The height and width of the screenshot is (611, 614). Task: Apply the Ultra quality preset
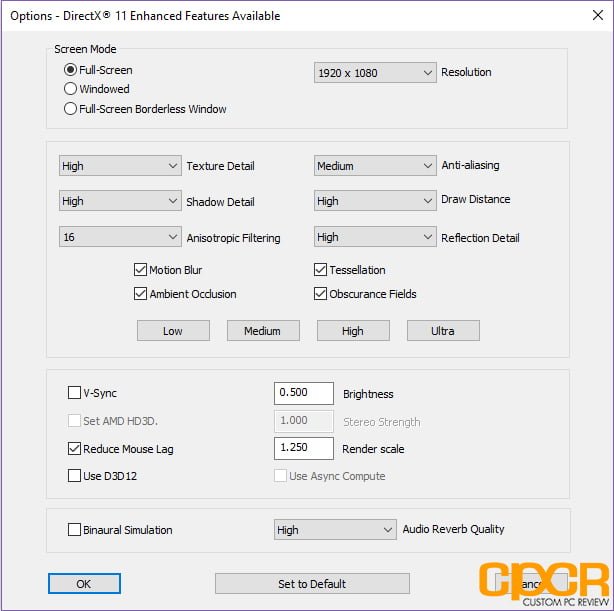[443, 331]
